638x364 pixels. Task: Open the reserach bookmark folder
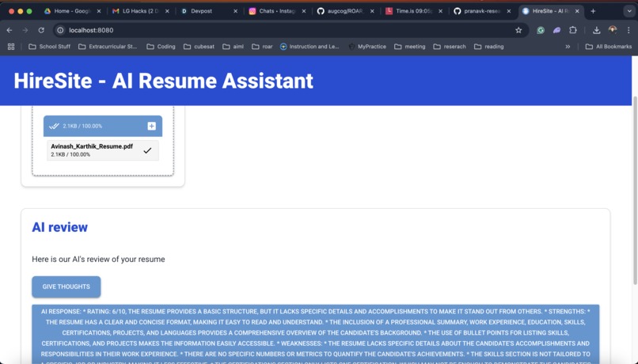pos(450,47)
